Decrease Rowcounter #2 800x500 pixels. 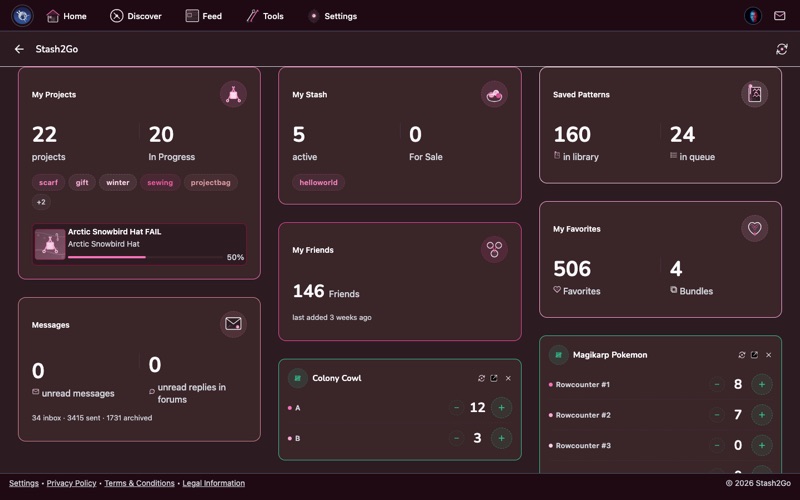717,415
